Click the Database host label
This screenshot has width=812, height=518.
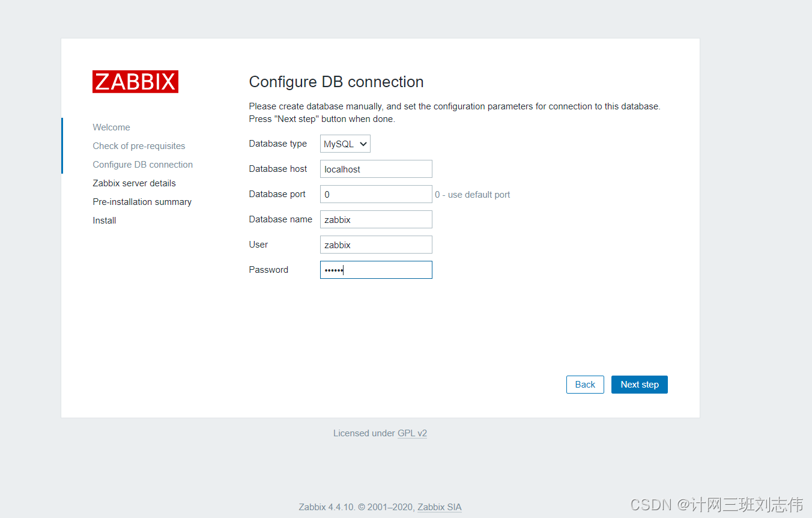[278, 169]
